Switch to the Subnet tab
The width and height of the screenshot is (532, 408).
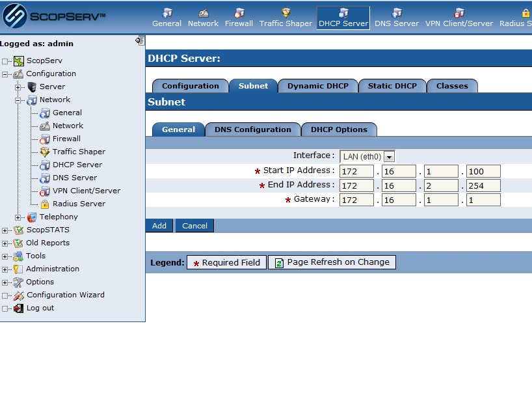coord(253,86)
